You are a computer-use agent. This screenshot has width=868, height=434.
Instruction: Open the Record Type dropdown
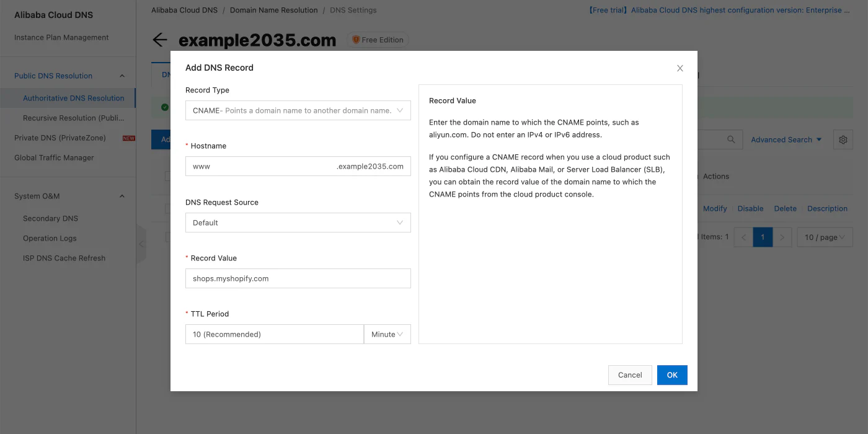298,110
